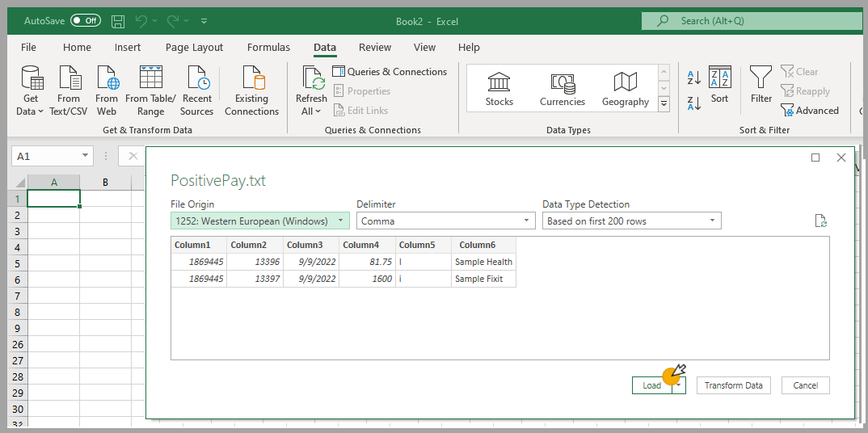
Task: Click the Cancel button
Action: [806, 385]
